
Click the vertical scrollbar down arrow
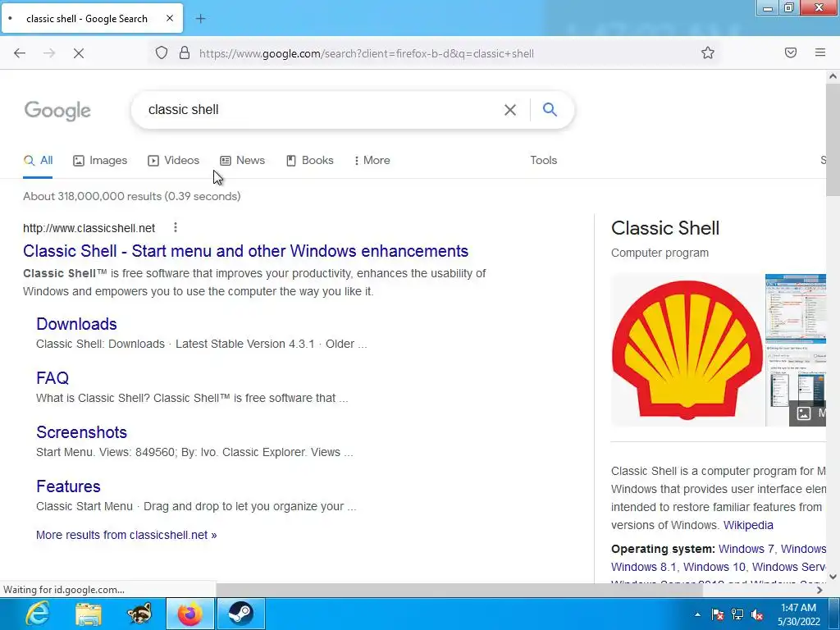[x=833, y=577]
